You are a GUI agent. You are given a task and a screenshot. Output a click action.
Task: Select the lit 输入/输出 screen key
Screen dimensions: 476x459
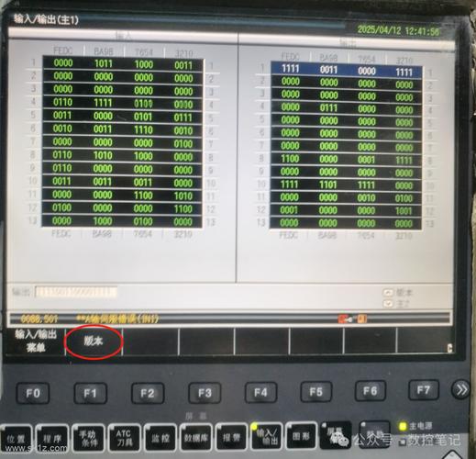(x=266, y=437)
